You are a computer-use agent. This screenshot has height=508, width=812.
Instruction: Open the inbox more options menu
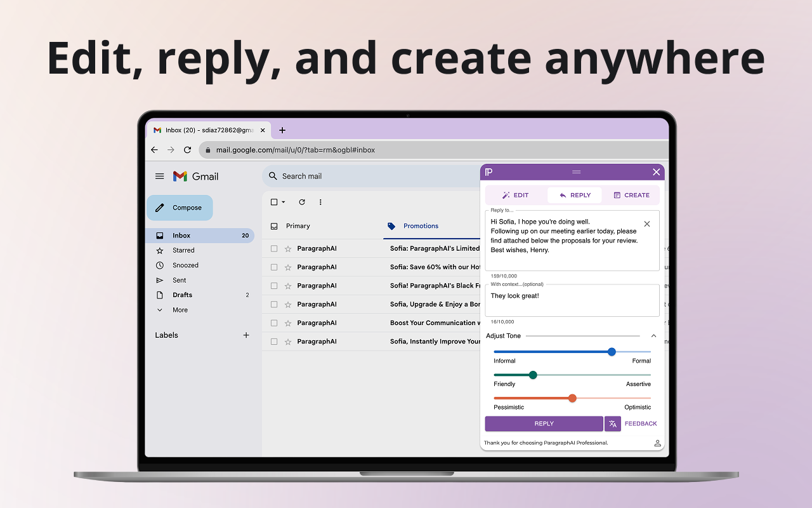click(x=320, y=202)
